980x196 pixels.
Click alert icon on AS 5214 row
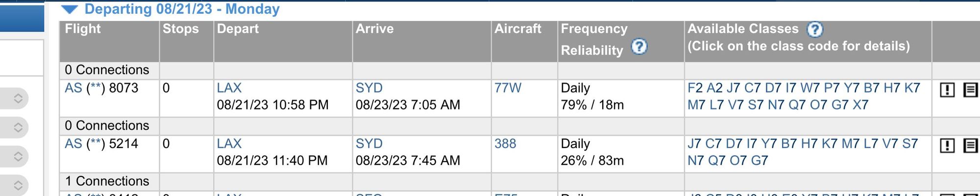click(x=947, y=146)
